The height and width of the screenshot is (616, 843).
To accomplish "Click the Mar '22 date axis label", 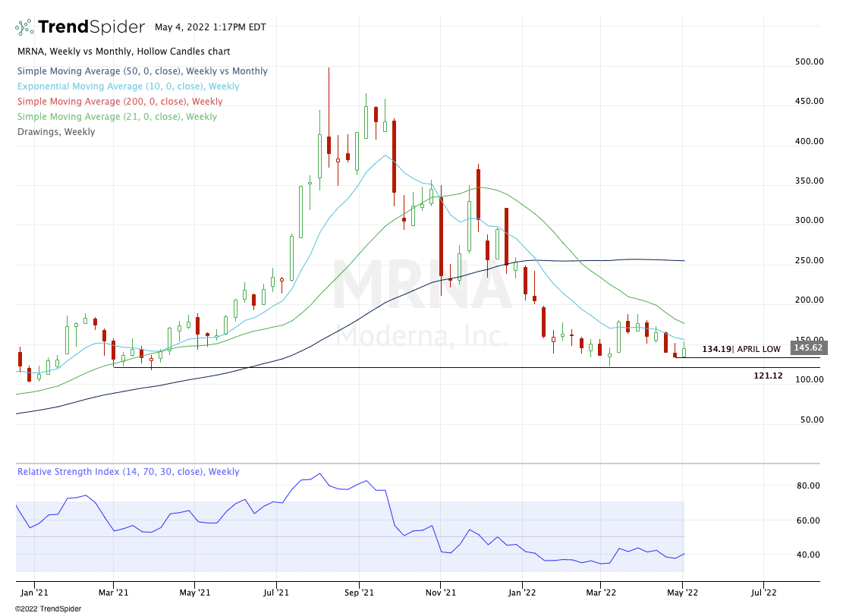I will tap(601, 592).
